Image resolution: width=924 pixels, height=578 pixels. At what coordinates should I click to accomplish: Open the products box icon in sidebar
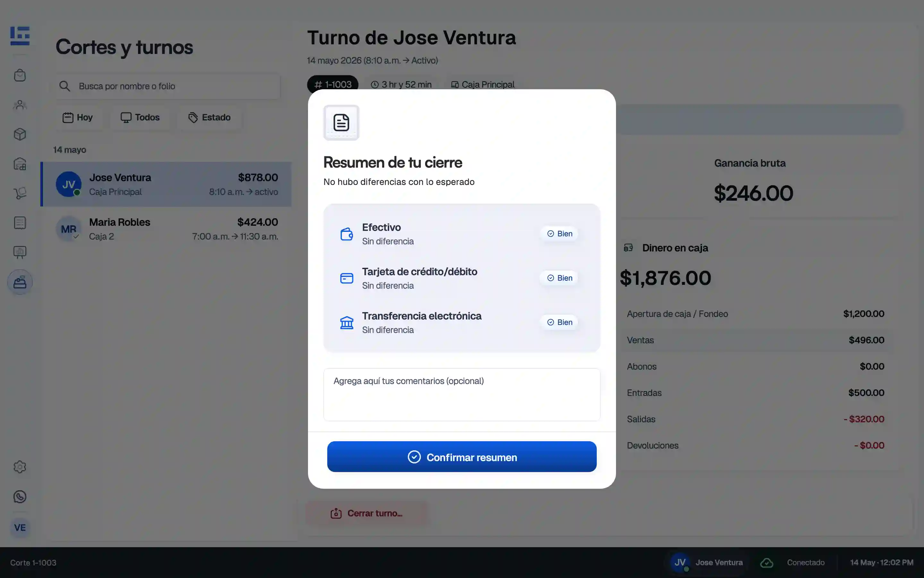pos(20,134)
